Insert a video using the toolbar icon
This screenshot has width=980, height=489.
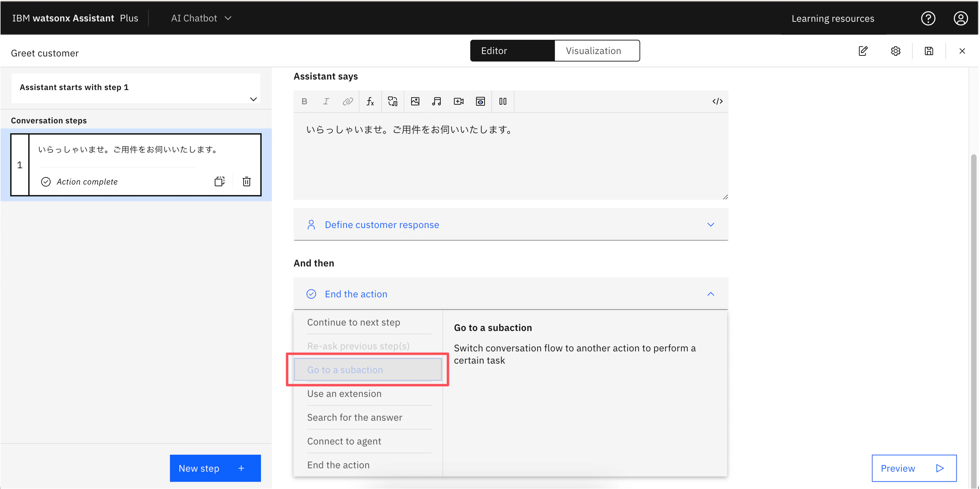click(458, 101)
